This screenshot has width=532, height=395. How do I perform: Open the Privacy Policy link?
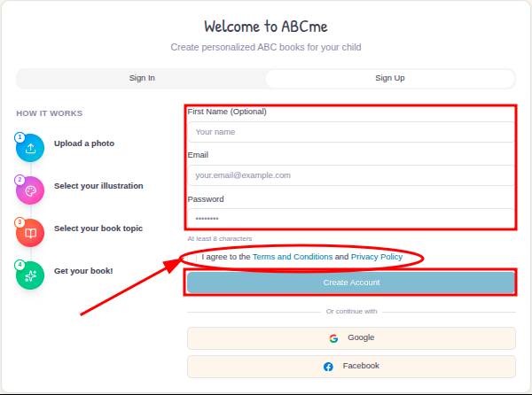click(377, 257)
